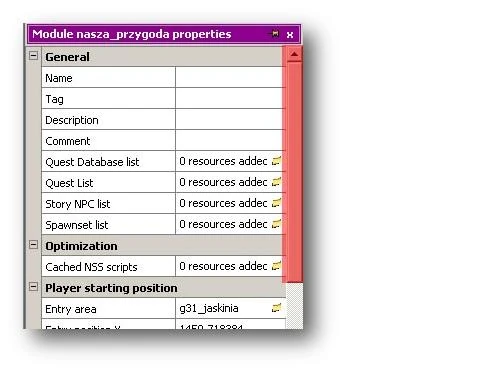Image resolution: width=479 pixels, height=372 pixels.
Task: Open resource browser for Spawnset list
Action: click(276, 224)
